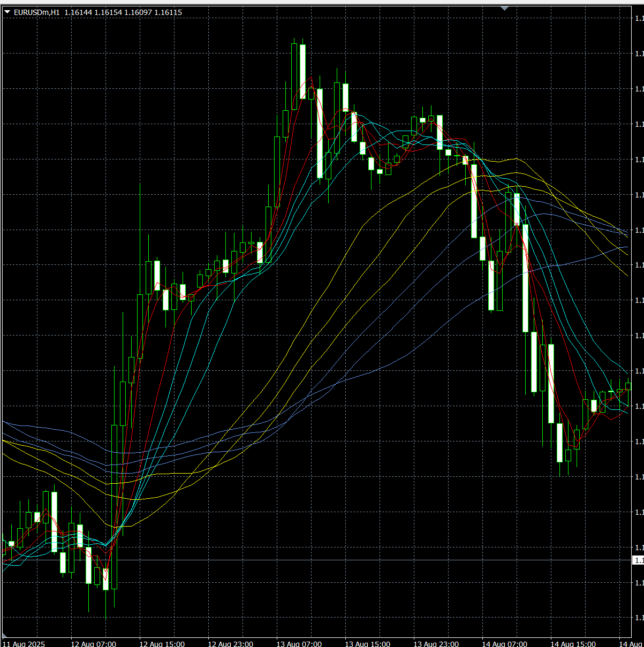Click the 12 Aug 15:00 time label

162,643
